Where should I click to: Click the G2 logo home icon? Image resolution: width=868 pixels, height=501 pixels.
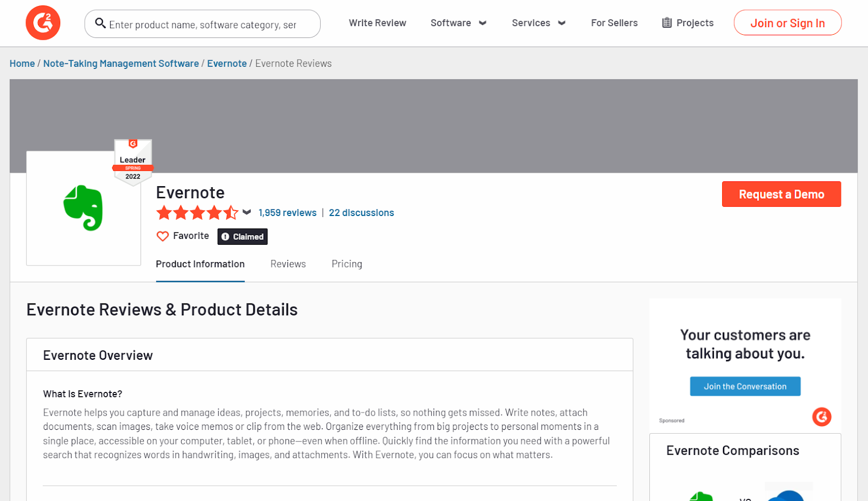tap(43, 23)
